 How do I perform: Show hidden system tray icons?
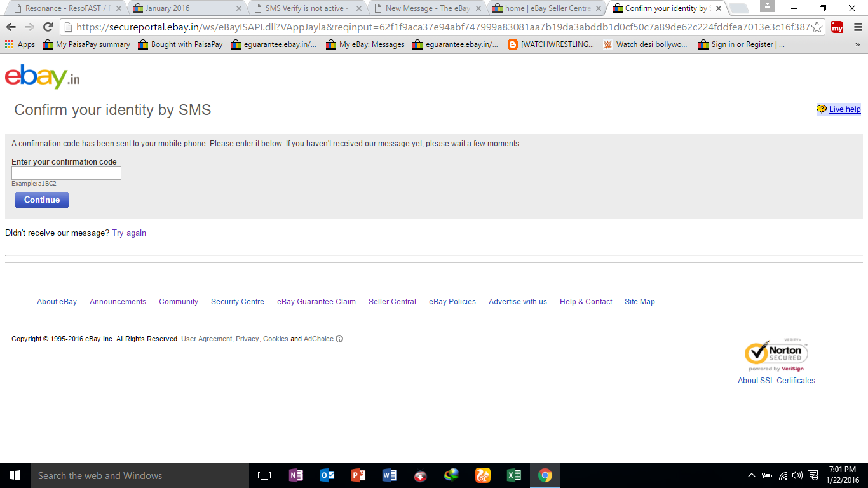(x=752, y=475)
